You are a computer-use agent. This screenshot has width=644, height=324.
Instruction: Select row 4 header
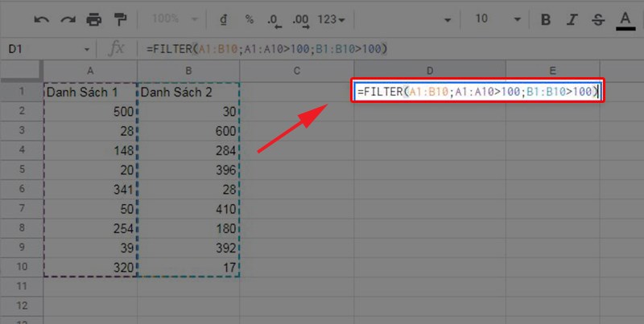[x=22, y=150]
